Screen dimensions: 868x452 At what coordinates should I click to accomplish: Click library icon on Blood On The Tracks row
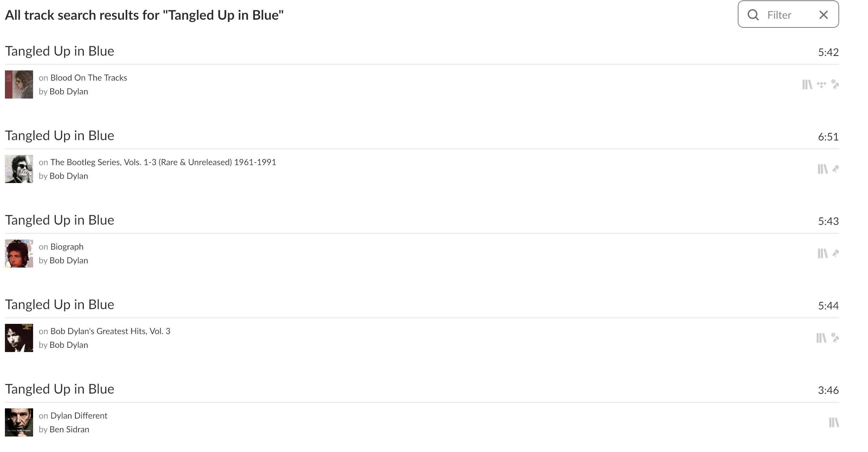coord(807,84)
